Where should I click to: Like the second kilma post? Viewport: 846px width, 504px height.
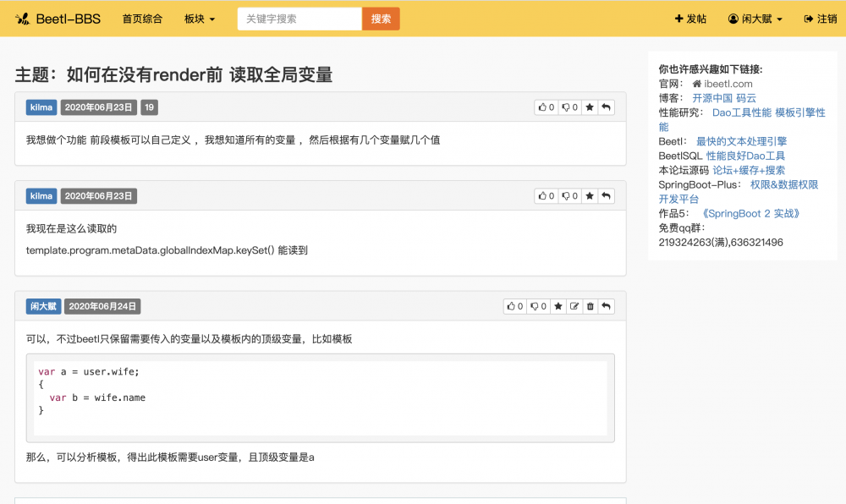pyautogui.click(x=546, y=196)
